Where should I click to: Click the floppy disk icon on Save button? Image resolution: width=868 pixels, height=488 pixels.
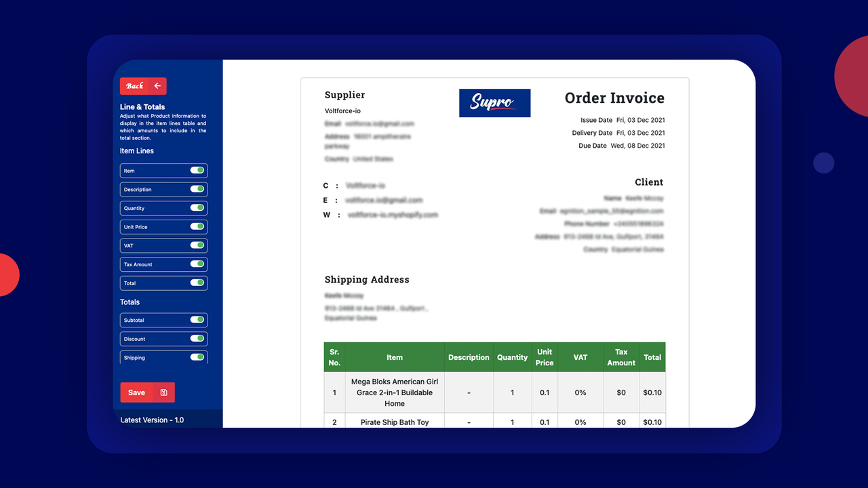(162, 392)
